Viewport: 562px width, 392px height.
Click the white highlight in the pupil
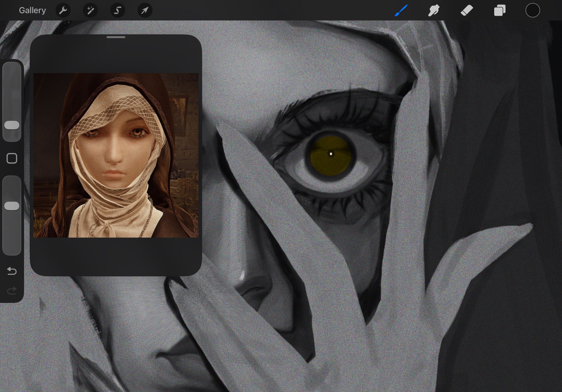(x=331, y=154)
